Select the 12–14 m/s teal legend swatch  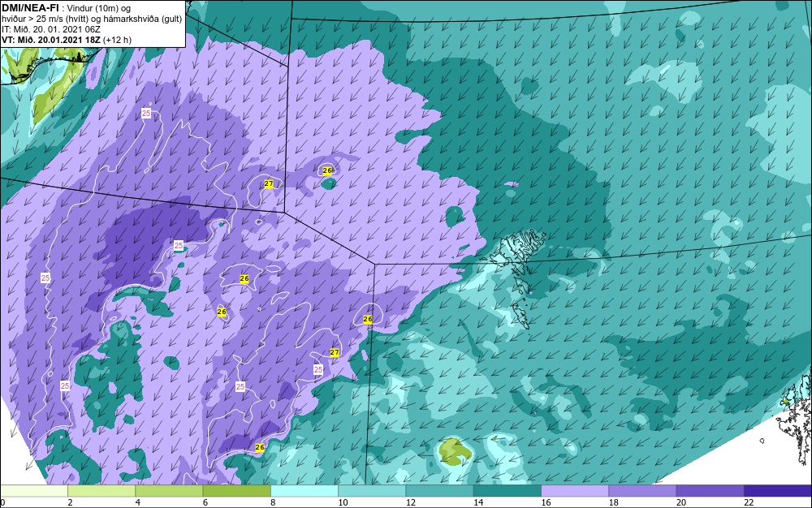point(439,490)
